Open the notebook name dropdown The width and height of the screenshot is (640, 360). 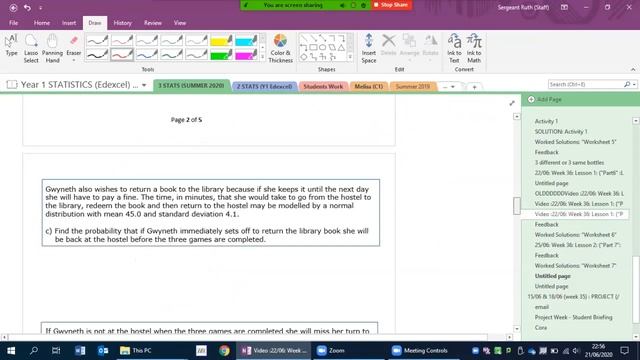144,85
